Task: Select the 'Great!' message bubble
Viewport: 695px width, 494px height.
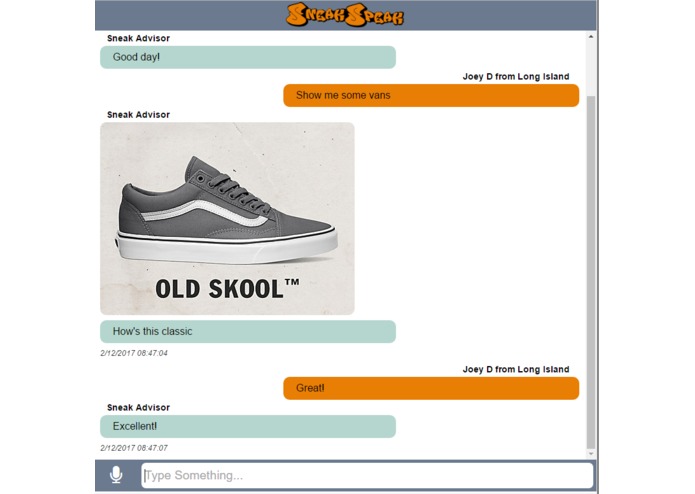Action: (x=431, y=388)
